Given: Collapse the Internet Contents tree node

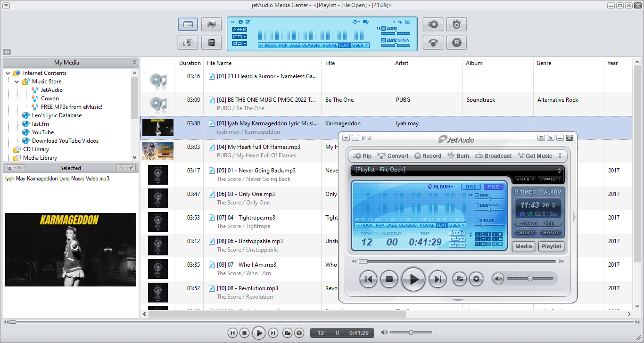Looking at the screenshot, I should [8, 73].
